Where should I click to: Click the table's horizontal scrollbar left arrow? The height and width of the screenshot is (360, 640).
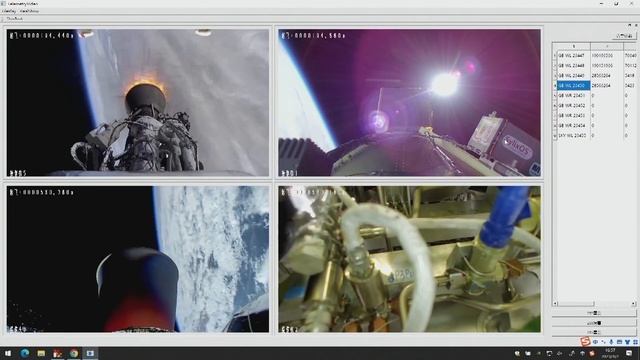pos(555,304)
